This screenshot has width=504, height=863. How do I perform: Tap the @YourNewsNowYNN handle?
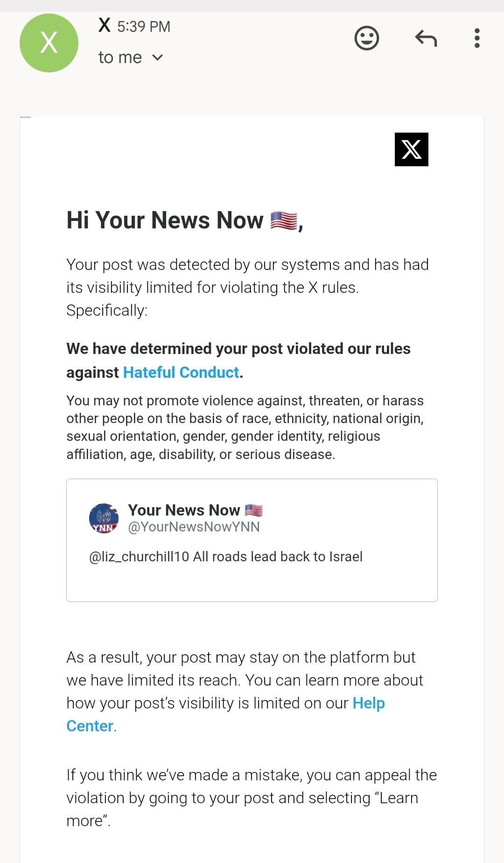(x=194, y=527)
